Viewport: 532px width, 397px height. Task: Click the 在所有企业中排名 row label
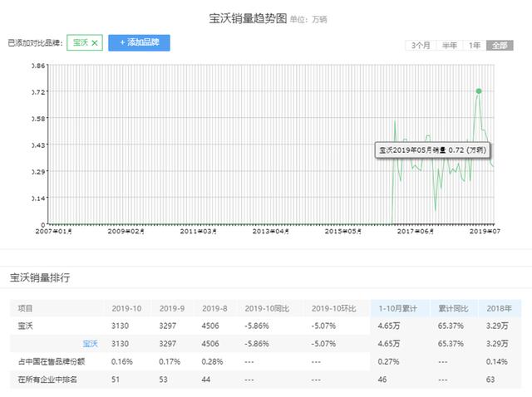(x=47, y=380)
